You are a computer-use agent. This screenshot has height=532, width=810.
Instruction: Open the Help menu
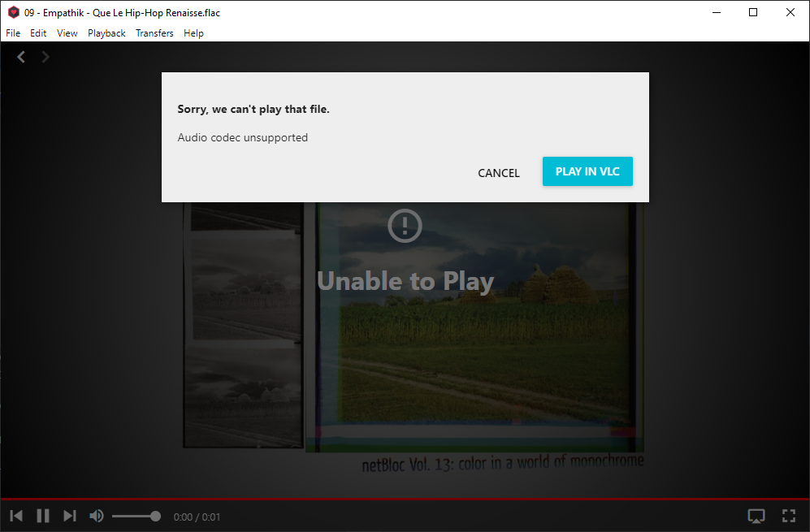coord(193,33)
